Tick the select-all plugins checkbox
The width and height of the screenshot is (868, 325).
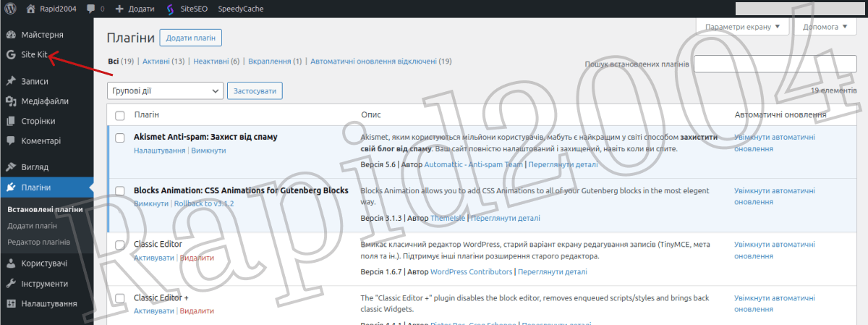(120, 115)
